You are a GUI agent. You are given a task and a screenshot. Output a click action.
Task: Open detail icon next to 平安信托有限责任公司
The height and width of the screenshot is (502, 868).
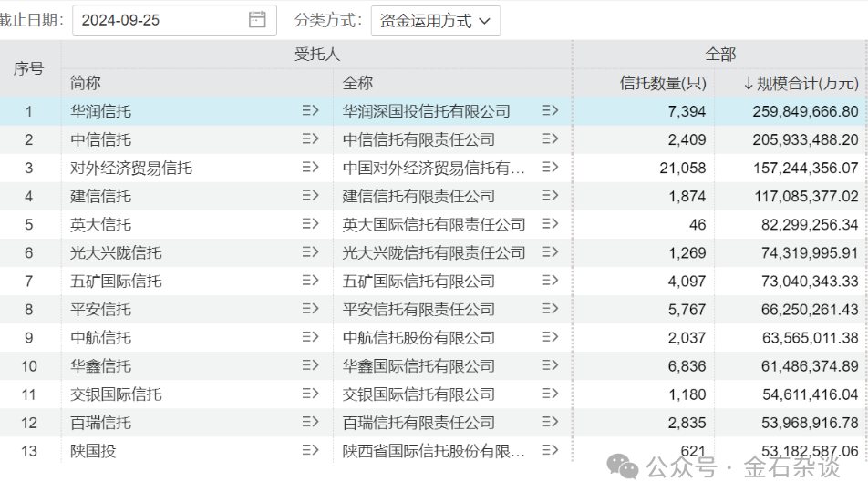point(550,309)
